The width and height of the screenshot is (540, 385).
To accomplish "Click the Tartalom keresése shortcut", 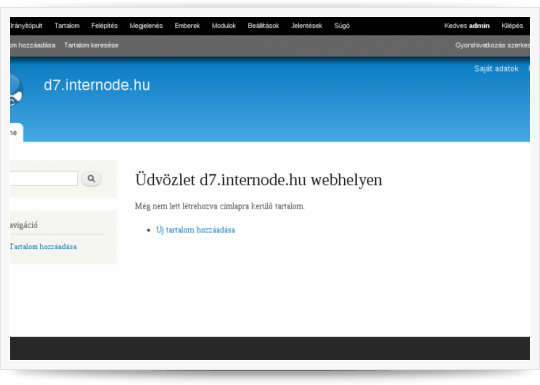I will tap(91, 45).
